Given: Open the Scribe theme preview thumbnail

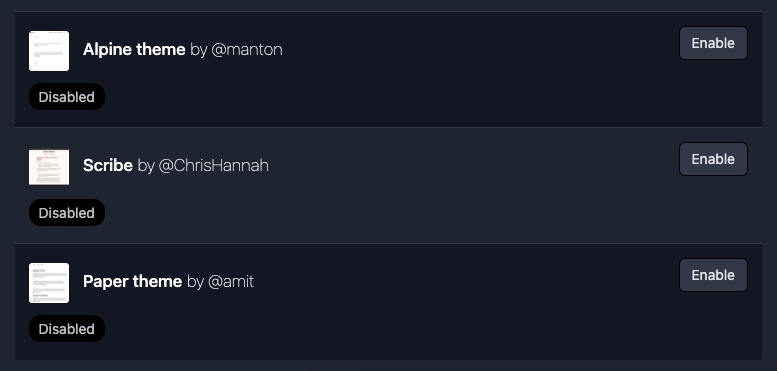Looking at the screenshot, I should pos(49,167).
